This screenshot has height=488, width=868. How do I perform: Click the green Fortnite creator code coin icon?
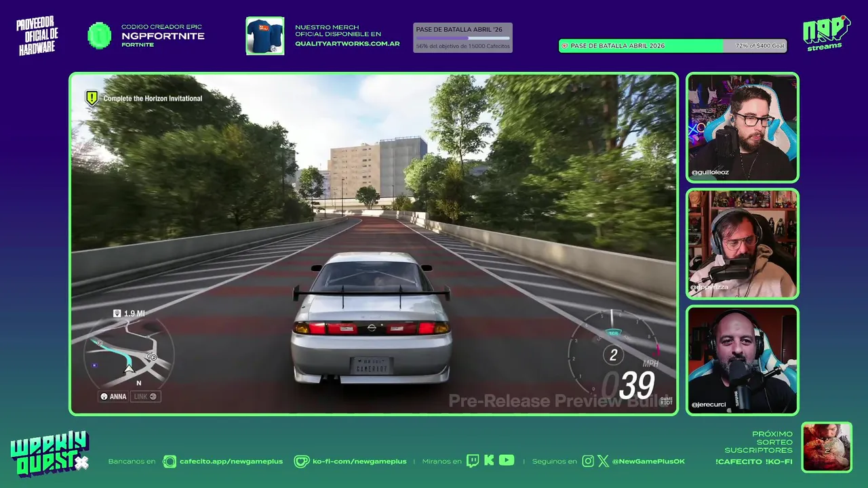coord(100,35)
